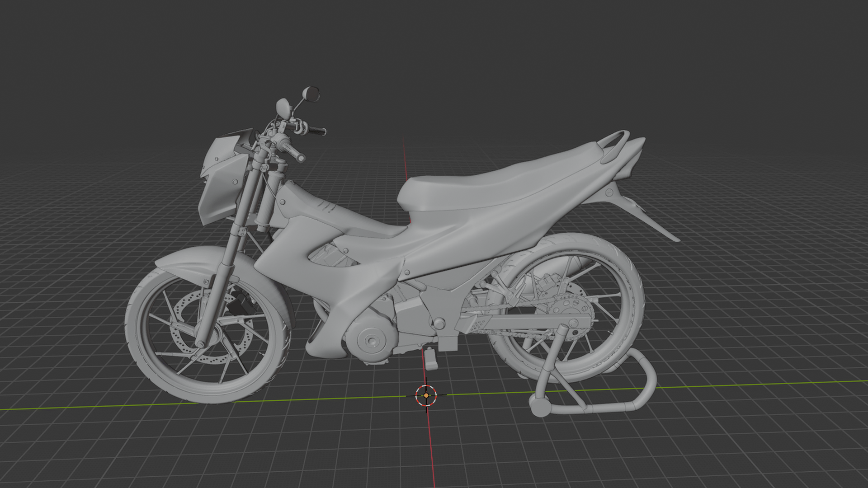
Task: Select the upper rear-view mirror
Action: [311, 94]
